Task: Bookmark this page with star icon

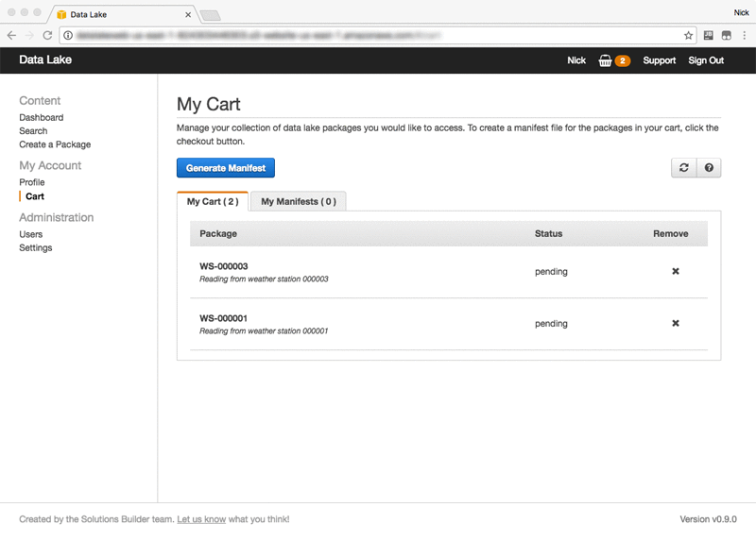Action: (689, 35)
